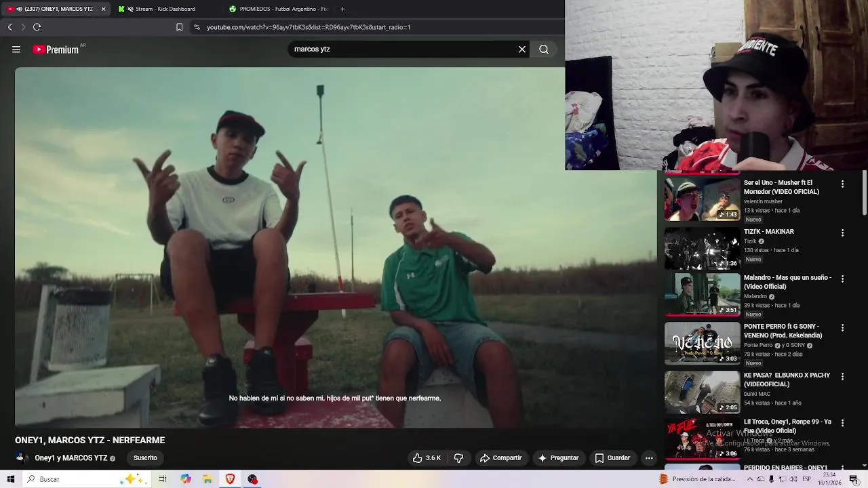Open the YouTube hamburger guide menu

coord(16,49)
